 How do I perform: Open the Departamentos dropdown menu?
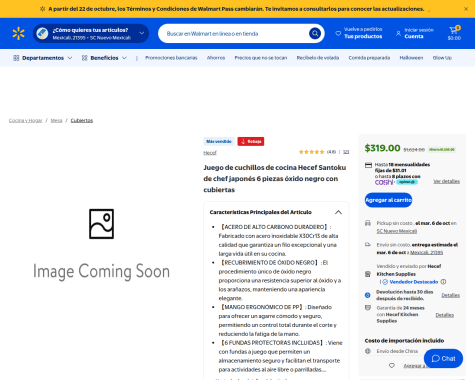click(x=42, y=58)
